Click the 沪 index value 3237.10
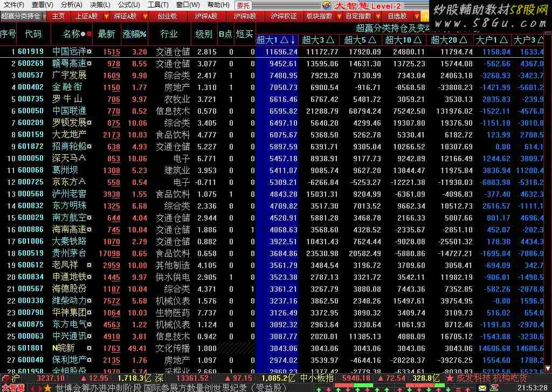 [51, 379]
